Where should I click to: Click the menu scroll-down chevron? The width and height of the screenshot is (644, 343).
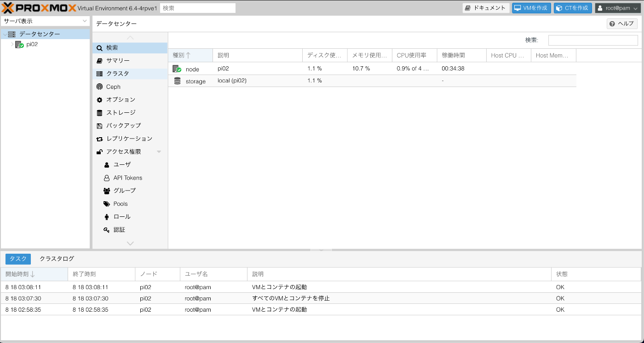pyautogui.click(x=130, y=243)
